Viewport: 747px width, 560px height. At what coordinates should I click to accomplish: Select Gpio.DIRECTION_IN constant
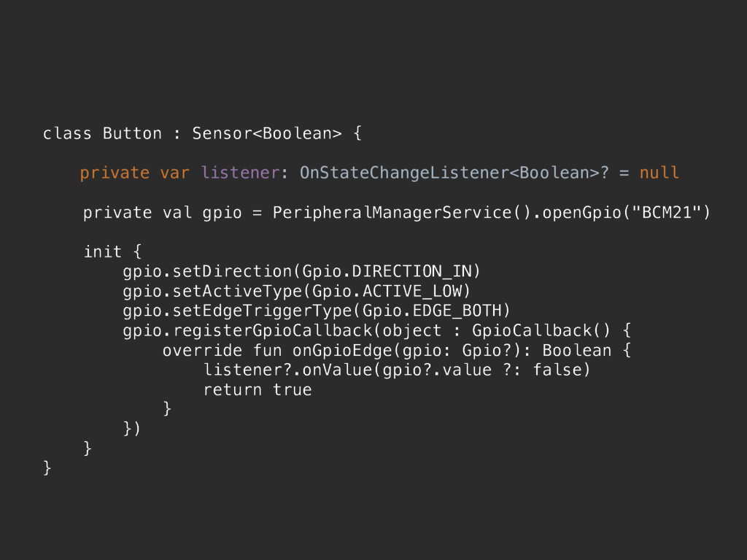(x=387, y=271)
